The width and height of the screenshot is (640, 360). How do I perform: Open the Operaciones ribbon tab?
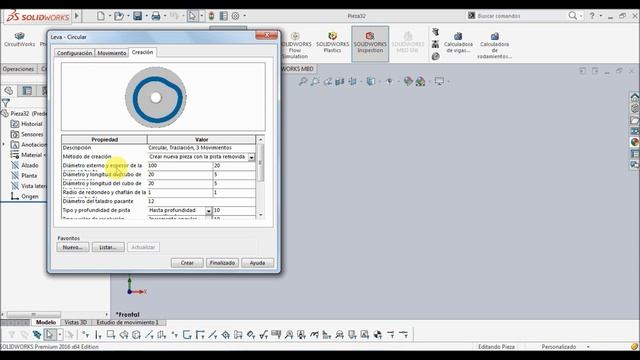point(18,69)
